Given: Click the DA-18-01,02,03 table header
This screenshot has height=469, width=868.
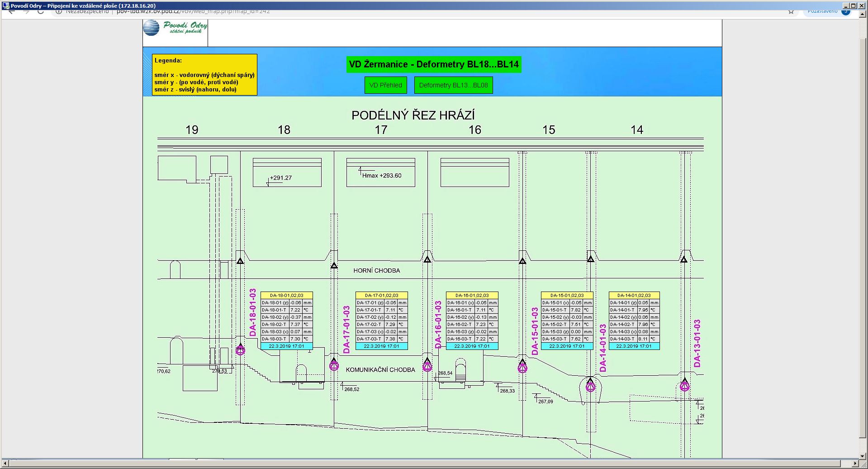Looking at the screenshot, I should pyautogui.click(x=287, y=295).
